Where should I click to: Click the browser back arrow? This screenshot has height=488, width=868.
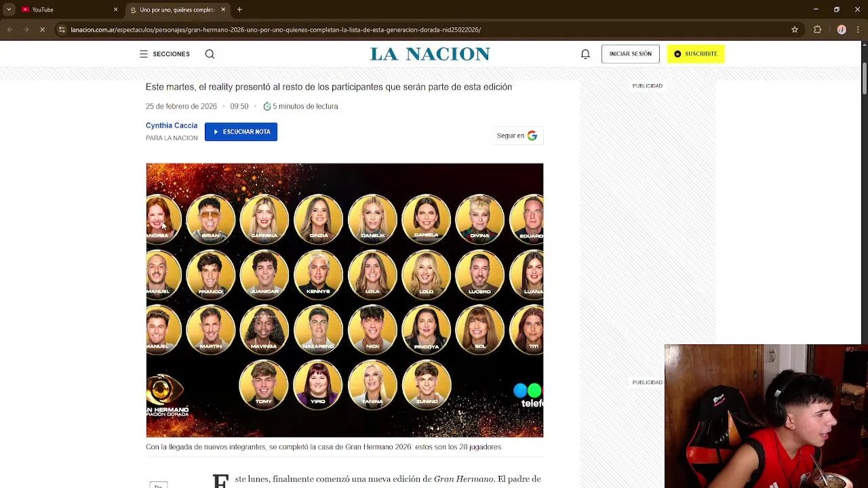coord(9,30)
